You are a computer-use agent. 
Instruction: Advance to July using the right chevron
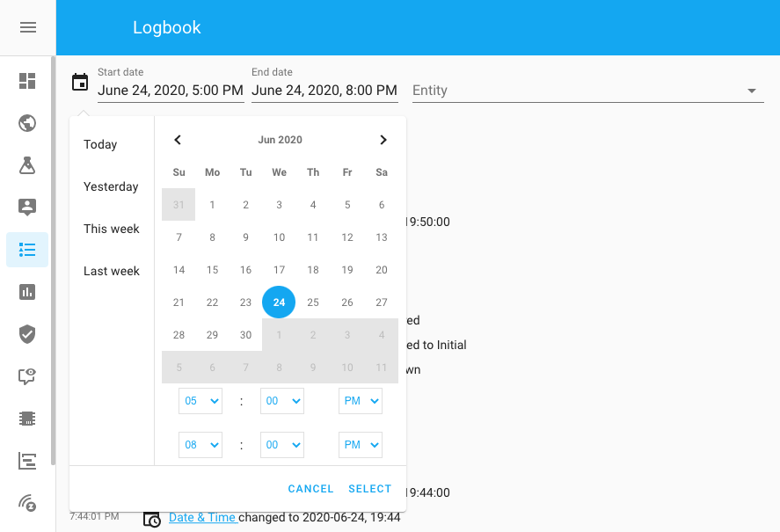(383, 140)
